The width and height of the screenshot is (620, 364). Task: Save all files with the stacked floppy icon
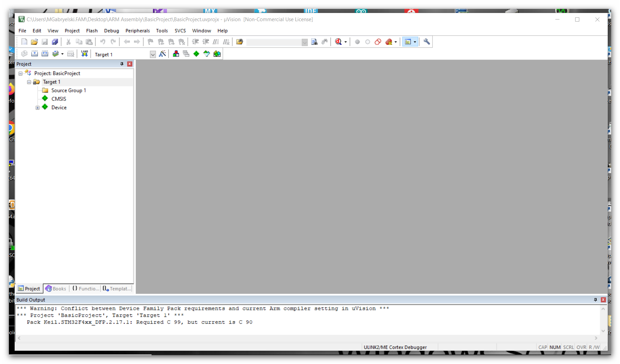pos(55,42)
